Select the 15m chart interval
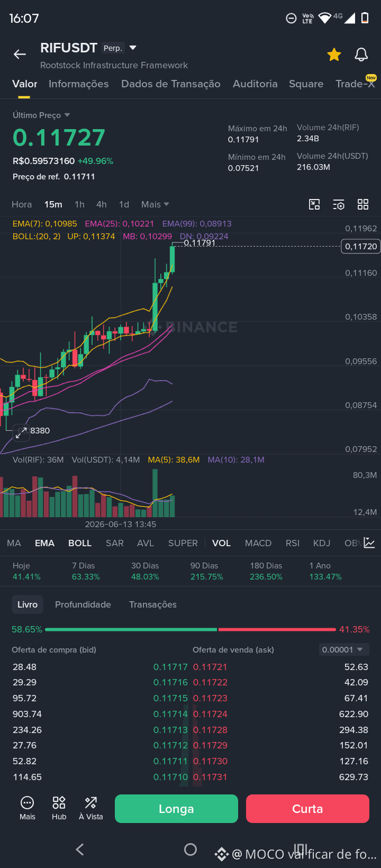 click(x=53, y=204)
